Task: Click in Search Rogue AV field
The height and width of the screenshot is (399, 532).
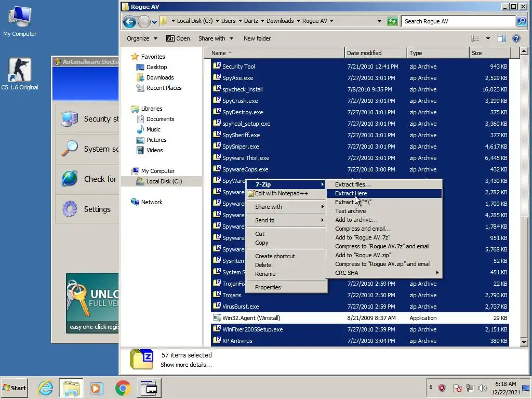Action: [x=458, y=21]
